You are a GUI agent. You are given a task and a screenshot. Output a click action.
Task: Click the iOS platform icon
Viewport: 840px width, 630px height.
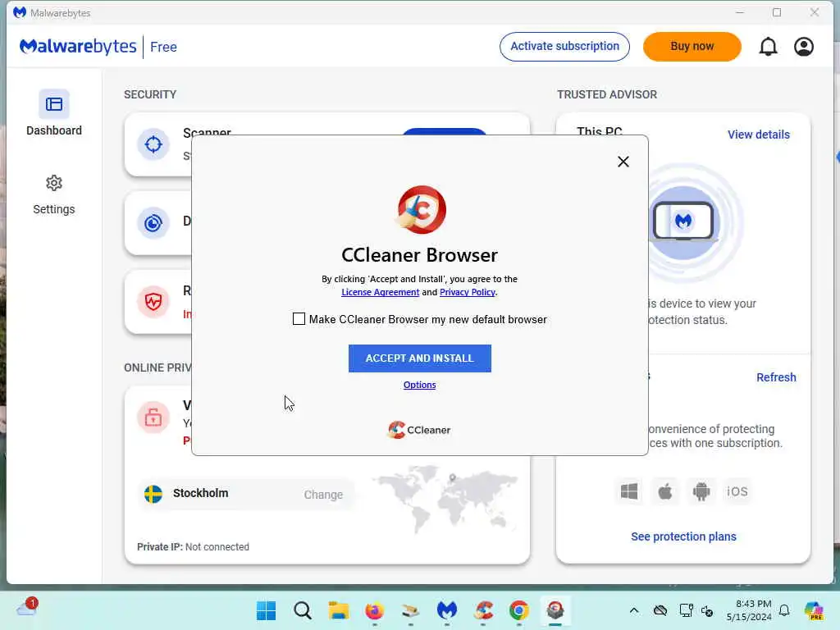(x=737, y=491)
